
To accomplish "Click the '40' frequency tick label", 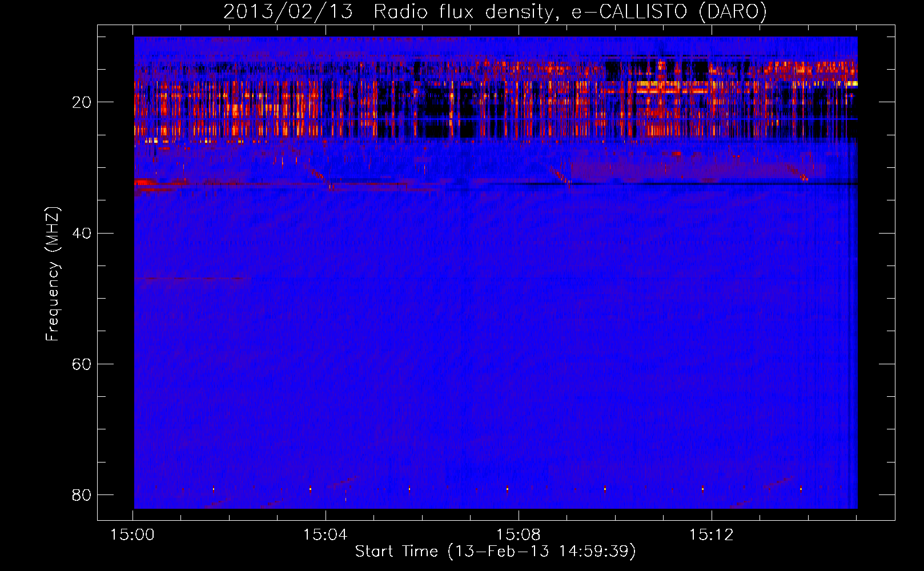I will pyautogui.click(x=82, y=233).
